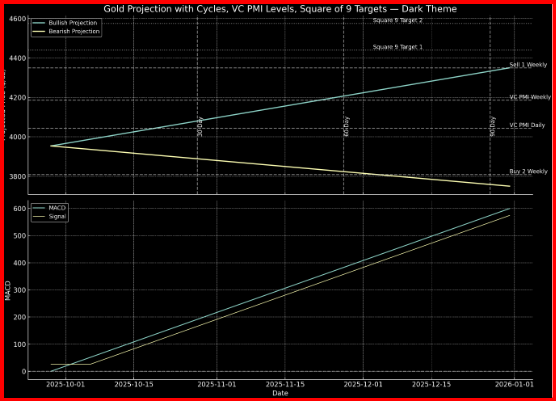Click the 300 MACD axis tick
The image size is (556, 401).
20,290
